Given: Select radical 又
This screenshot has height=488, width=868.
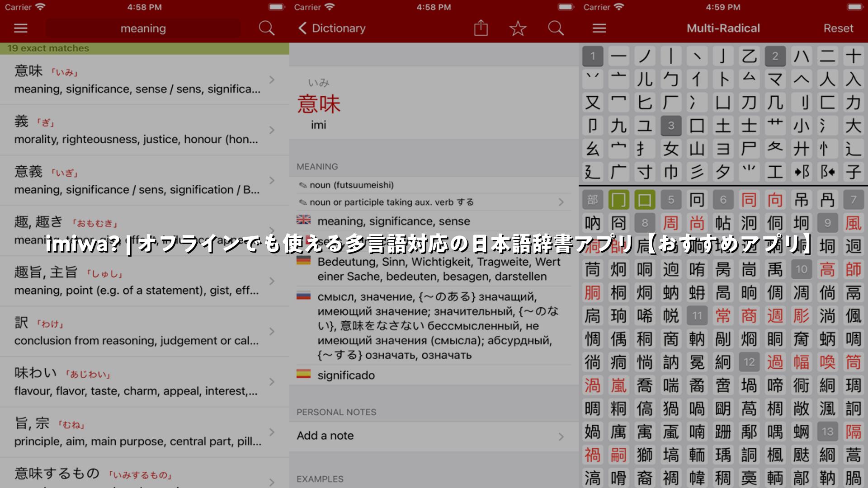Looking at the screenshot, I should tap(593, 102).
